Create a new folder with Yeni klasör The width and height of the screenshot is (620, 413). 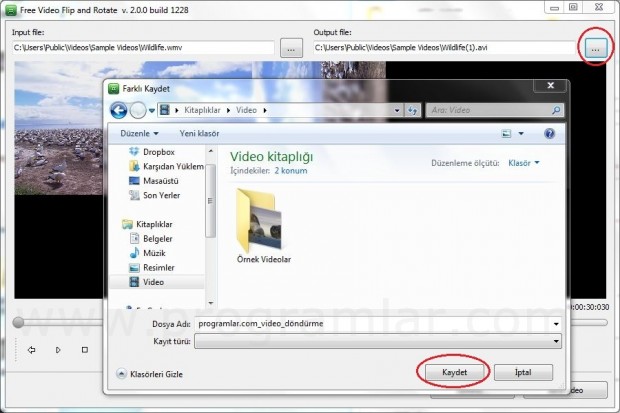click(x=199, y=134)
